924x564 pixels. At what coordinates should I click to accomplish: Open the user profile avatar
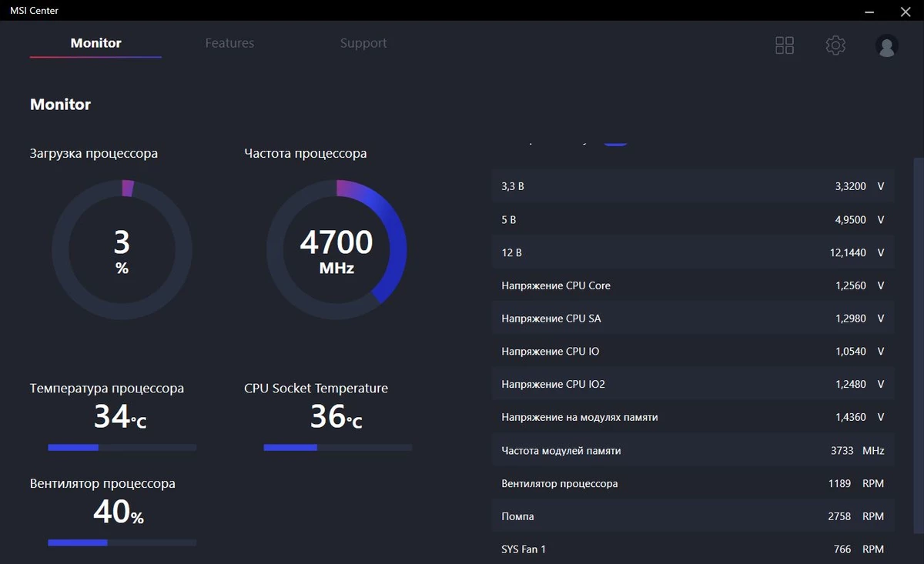pyautogui.click(x=887, y=45)
